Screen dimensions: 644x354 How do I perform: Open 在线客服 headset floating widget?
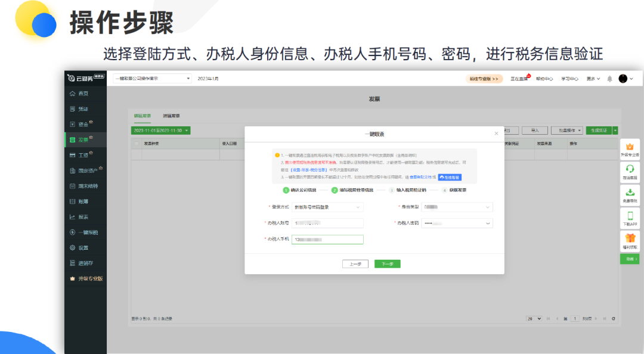click(x=630, y=172)
